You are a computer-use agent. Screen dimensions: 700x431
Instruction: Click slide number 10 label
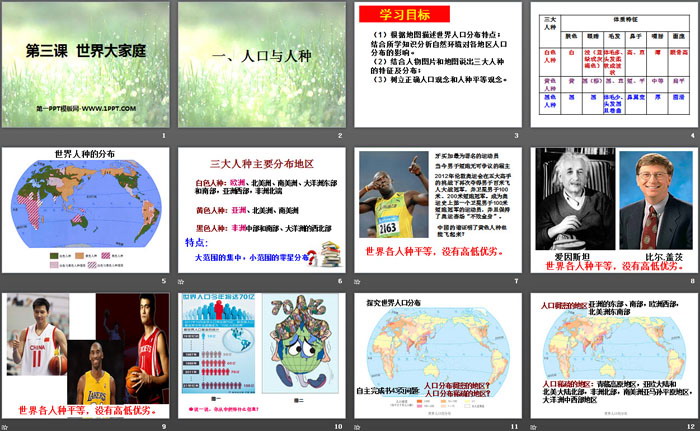pos(338,427)
